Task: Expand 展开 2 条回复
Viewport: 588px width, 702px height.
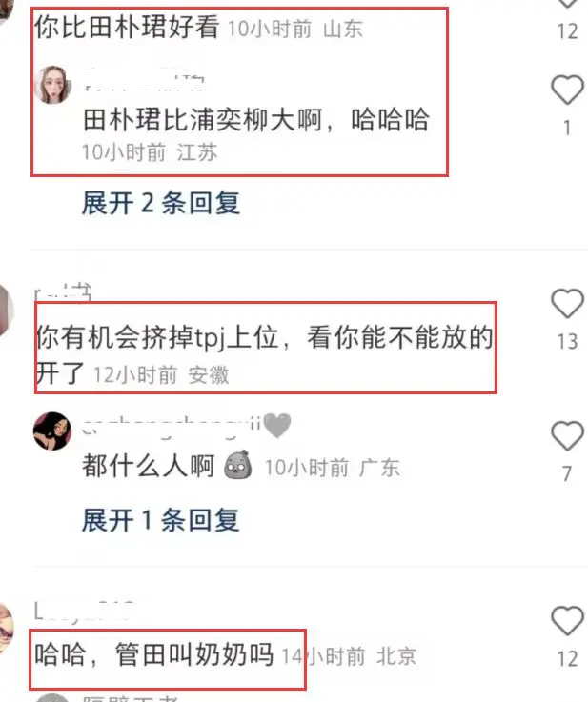Action: pos(161,203)
